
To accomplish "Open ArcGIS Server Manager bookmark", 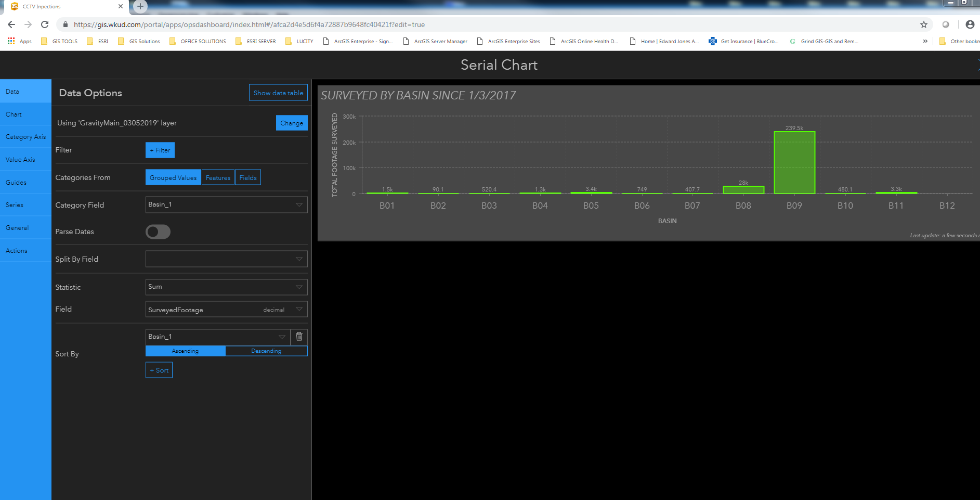I will point(435,41).
